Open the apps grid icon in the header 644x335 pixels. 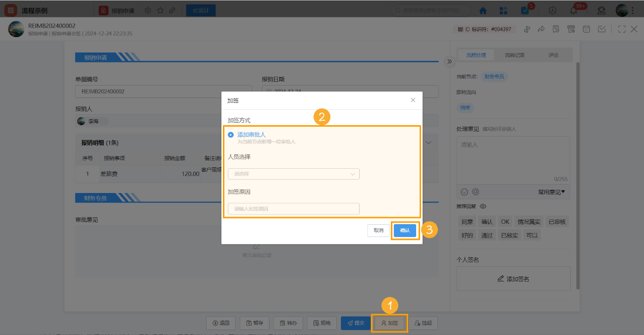(503, 10)
